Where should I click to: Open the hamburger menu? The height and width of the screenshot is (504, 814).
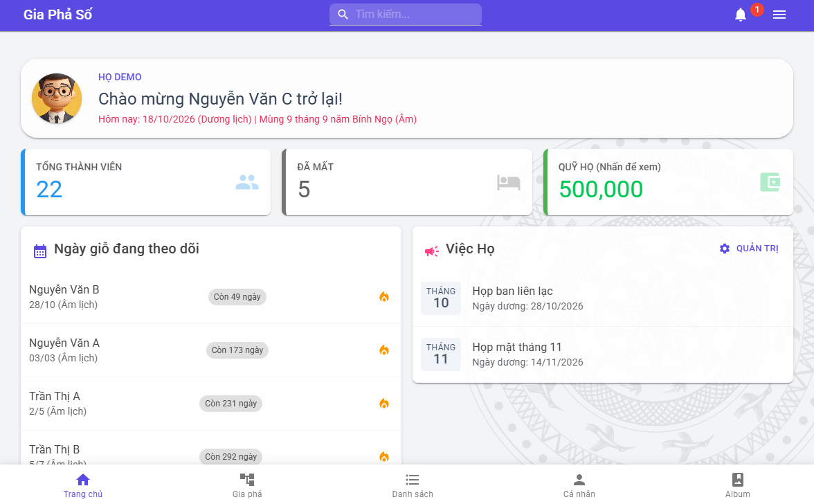(x=779, y=15)
